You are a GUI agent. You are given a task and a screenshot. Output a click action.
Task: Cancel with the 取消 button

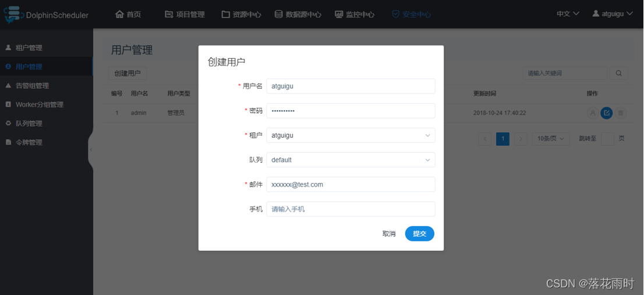click(x=389, y=234)
